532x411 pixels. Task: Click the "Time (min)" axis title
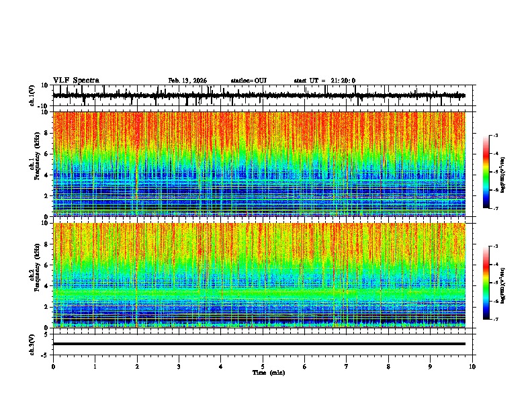point(269,373)
